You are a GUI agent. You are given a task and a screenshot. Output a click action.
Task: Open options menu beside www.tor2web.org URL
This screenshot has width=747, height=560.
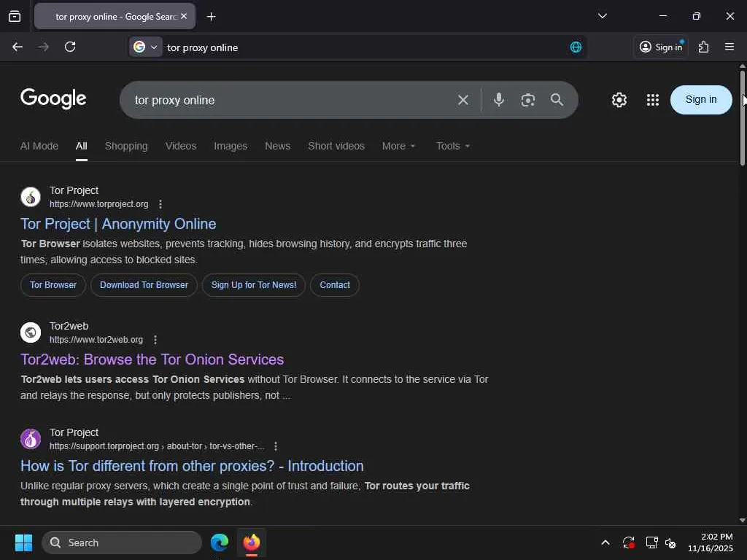point(155,340)
